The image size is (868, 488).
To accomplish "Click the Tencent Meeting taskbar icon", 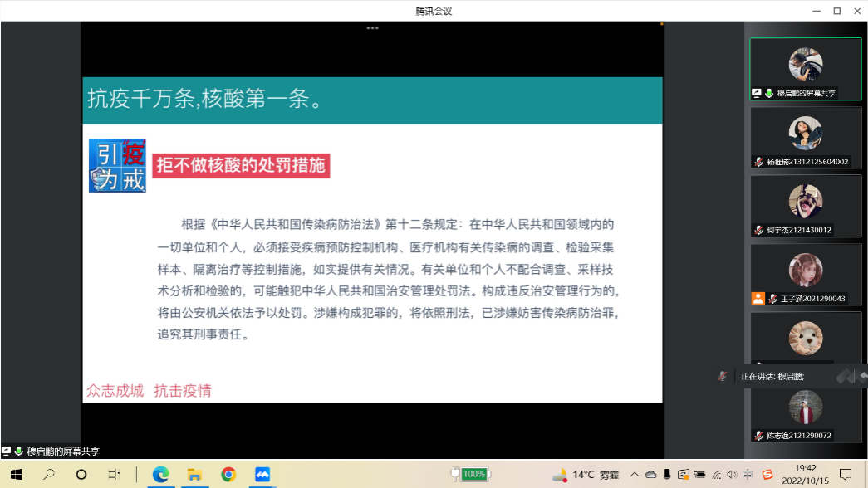I will (262, 475).
